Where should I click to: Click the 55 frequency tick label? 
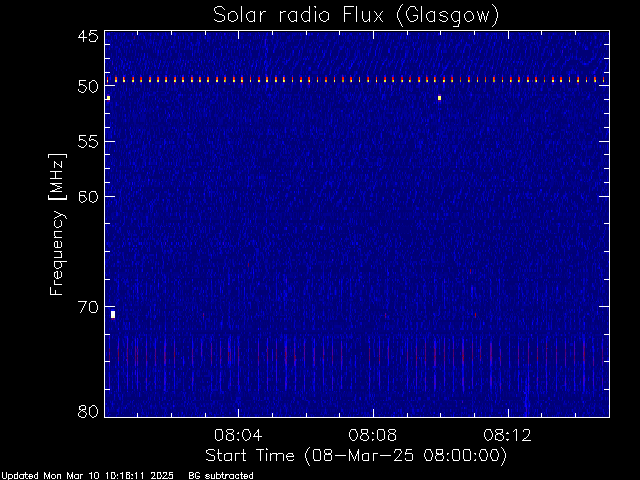coord(88,142)
